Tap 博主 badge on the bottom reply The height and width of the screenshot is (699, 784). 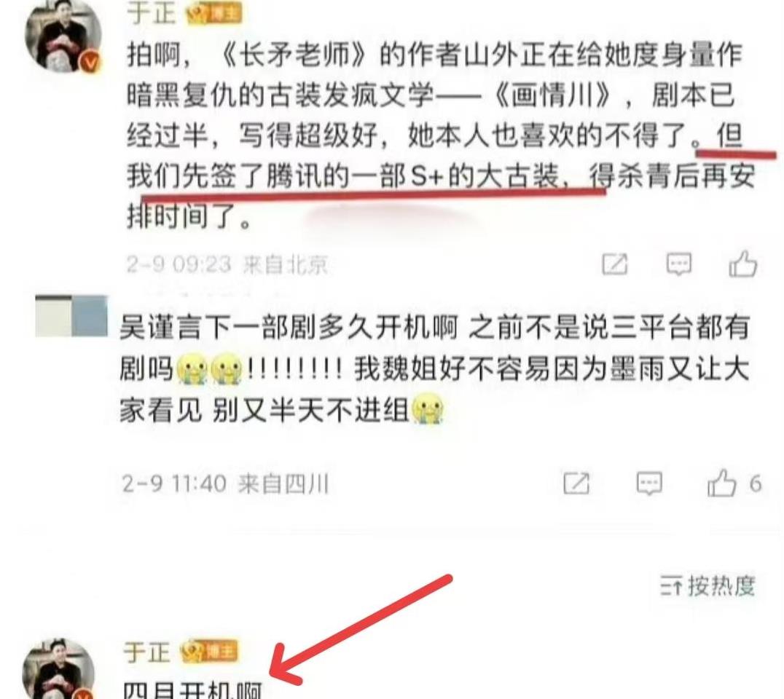point(210,652)
